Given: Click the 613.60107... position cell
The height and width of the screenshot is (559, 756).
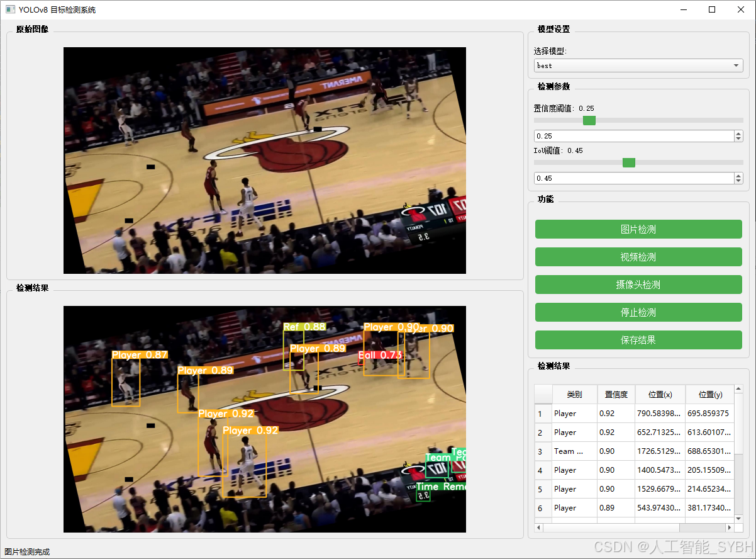Looking at the screenshot, I should pos(709,432).
